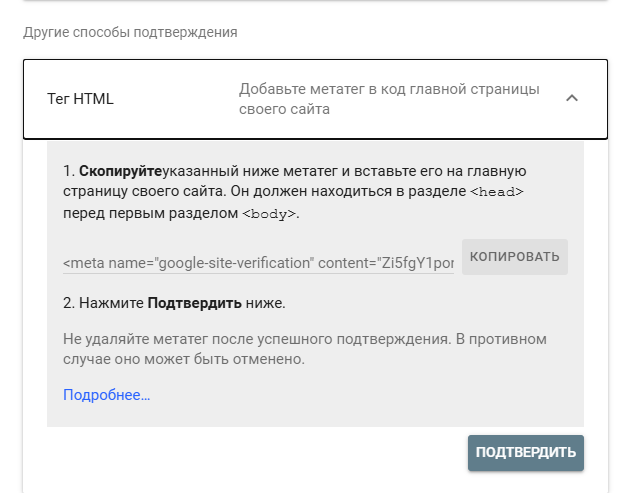Click the ПОДТВЕРДИТЬ button
The width and height of the screenshot is (627, 493).
point(526,453)
